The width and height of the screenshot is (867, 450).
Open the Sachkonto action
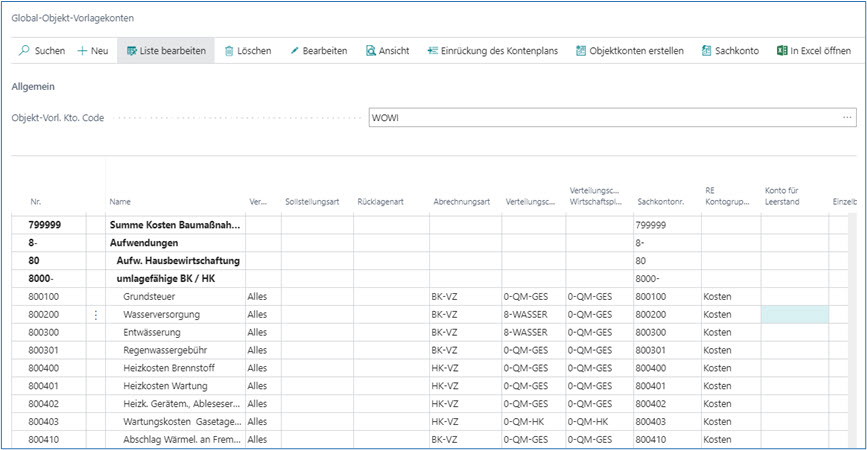click(730, 51)
